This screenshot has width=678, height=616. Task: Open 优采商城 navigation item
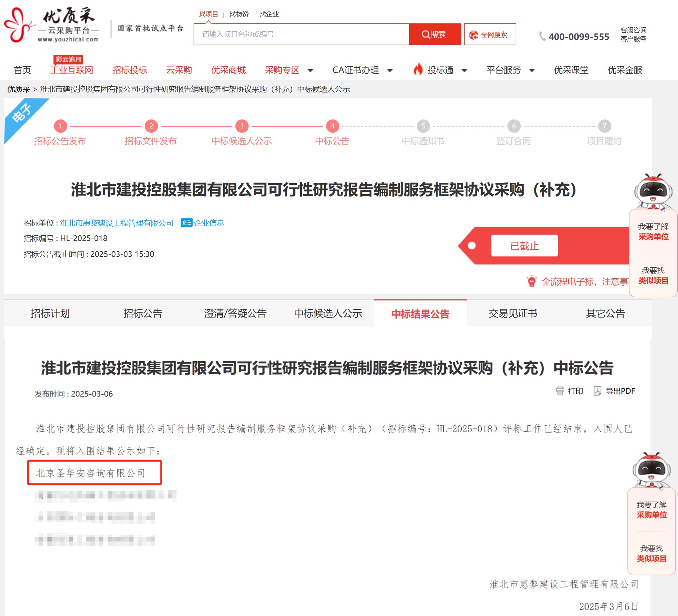click(x=229, y=70)
